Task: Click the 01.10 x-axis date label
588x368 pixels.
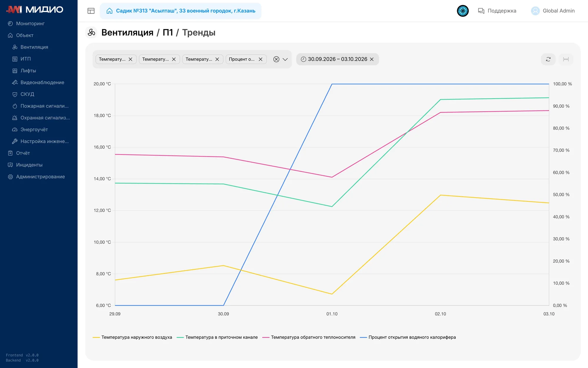Action: [332, 314]
